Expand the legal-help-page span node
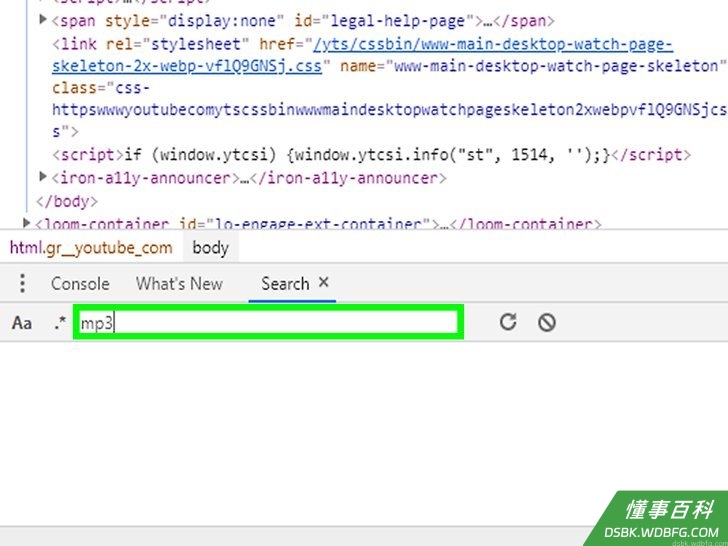The image size is (728, 546). [43, 20]
